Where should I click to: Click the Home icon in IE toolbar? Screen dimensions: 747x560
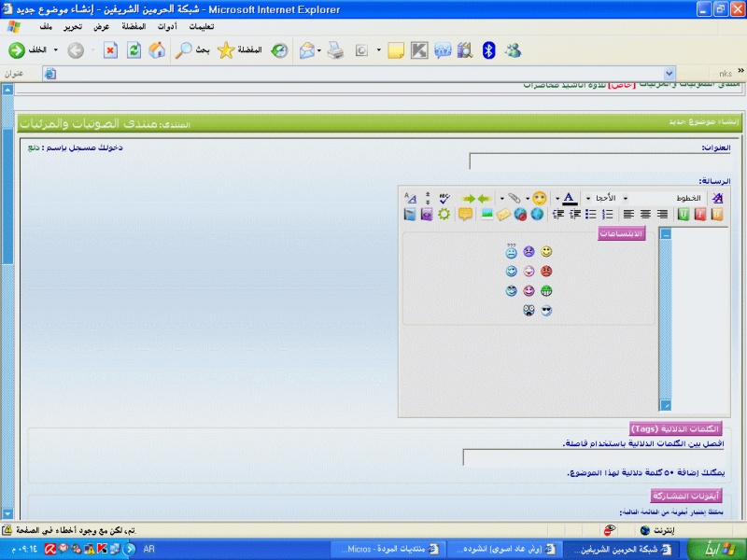(x=157, y=50)
